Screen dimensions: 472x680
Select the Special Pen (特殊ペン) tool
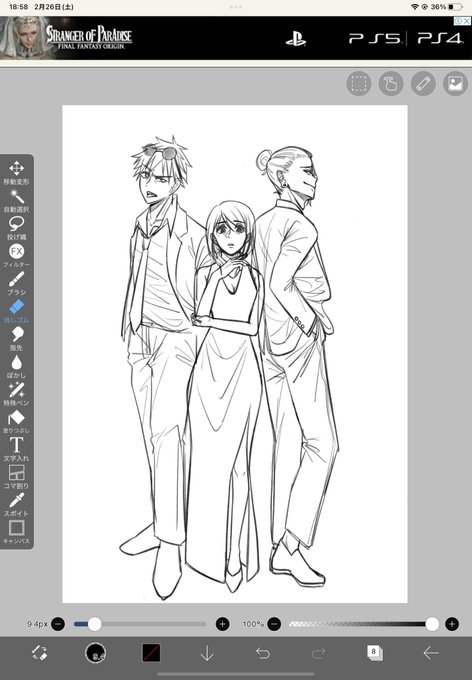pyautogui.click(x=16, y=395)
